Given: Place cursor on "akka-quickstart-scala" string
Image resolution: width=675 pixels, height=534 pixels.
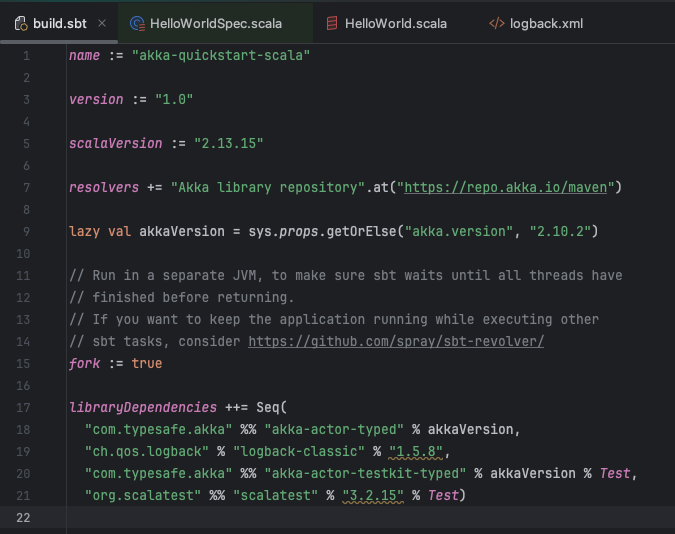Looking at the screenshot, I should [x=221, y=56].
